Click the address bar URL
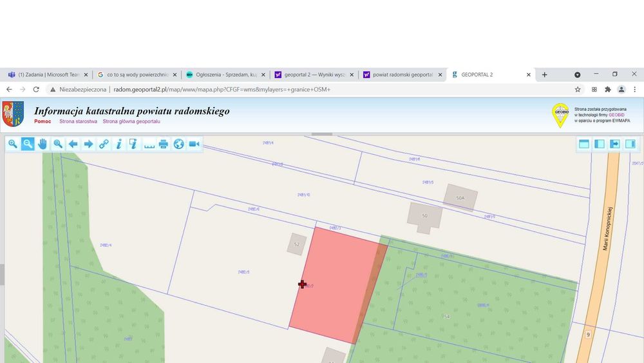 click(x=222, y=89)
